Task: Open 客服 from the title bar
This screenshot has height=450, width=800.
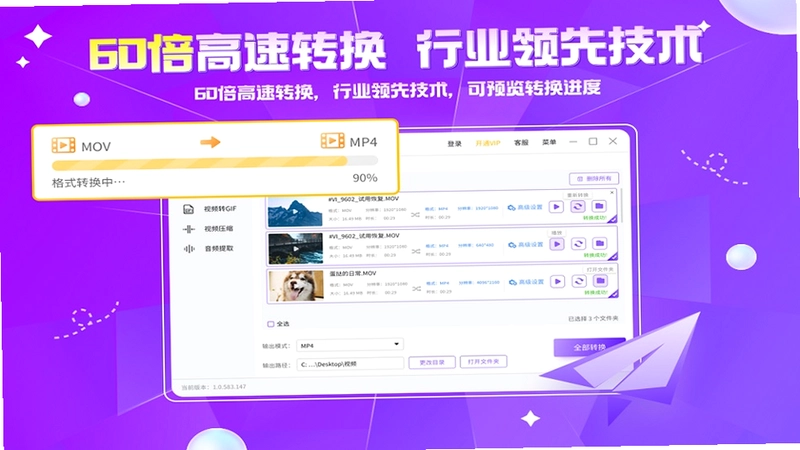Action: pos(521,143)
